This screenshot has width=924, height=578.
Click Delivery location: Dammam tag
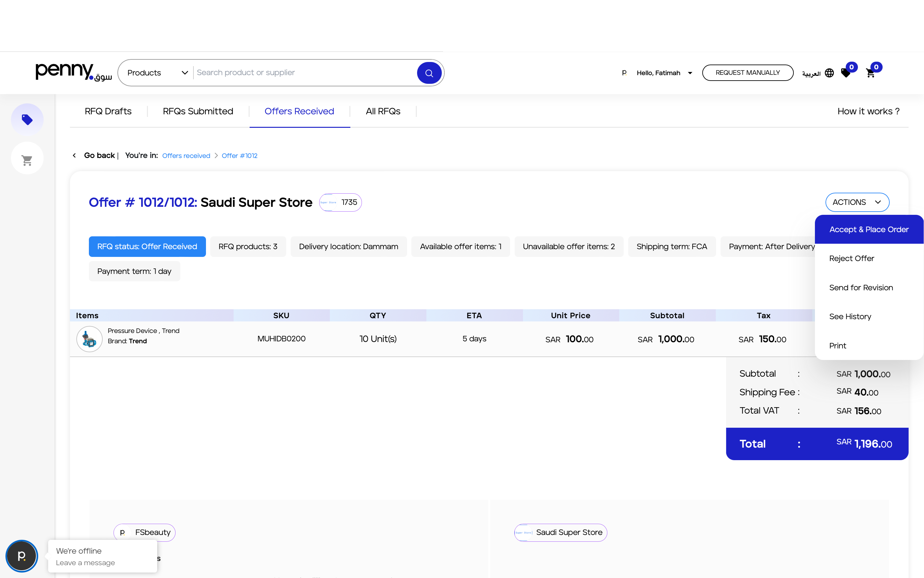pyautogui.click(x=349, y=247)
